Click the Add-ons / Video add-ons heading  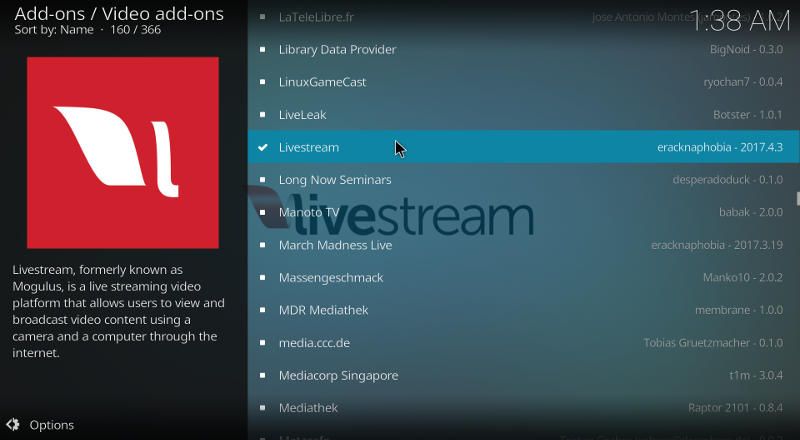[x=119, y=14]
